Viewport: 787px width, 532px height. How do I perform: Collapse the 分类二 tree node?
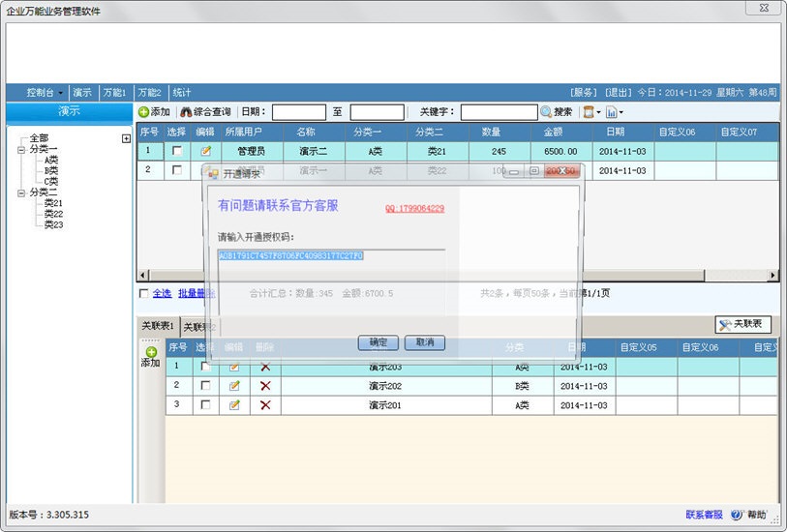tap(21, 193)
